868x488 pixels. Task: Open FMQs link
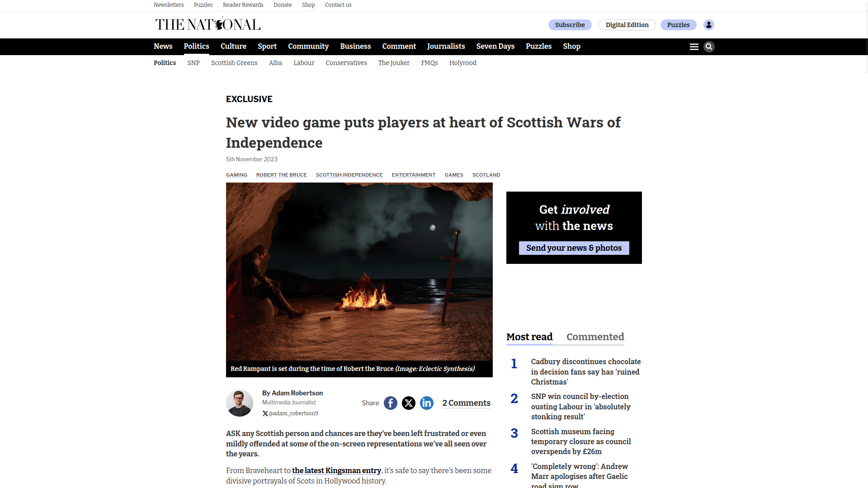coord(429,63)
